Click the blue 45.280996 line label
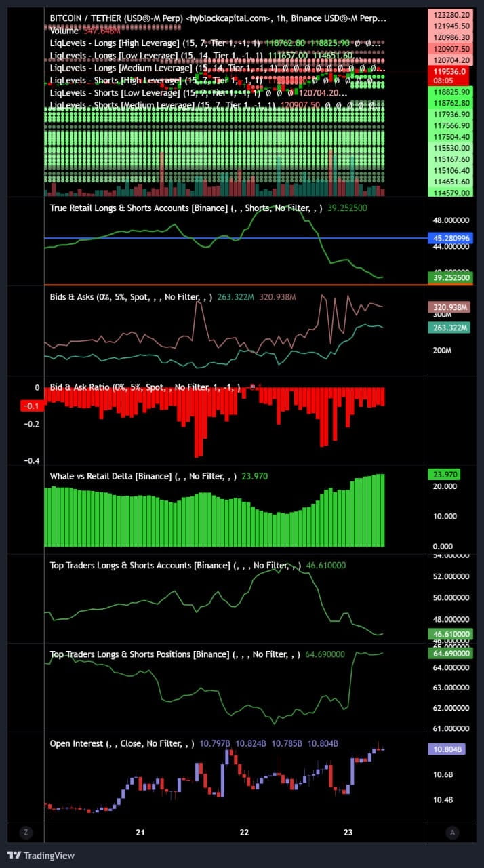 click(x=449, y=238)
